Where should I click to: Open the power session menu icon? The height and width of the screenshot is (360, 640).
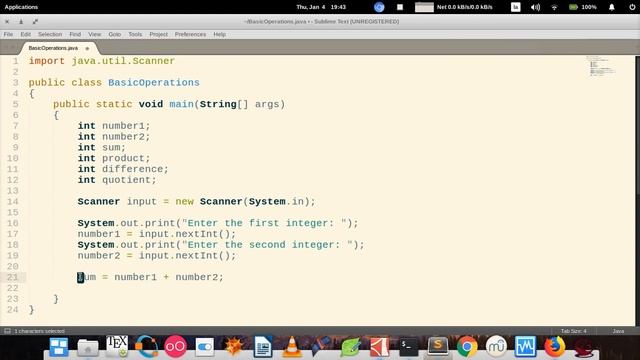[632, 7]
